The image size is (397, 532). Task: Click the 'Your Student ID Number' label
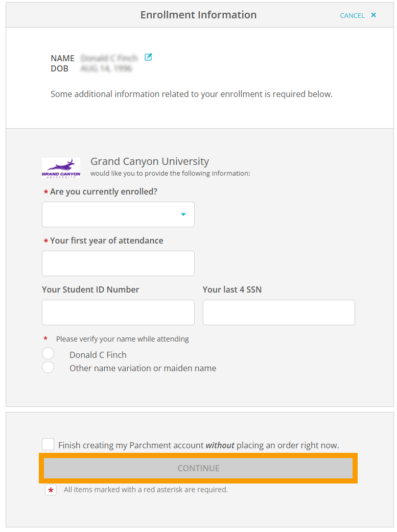click(x=90, y=289)
